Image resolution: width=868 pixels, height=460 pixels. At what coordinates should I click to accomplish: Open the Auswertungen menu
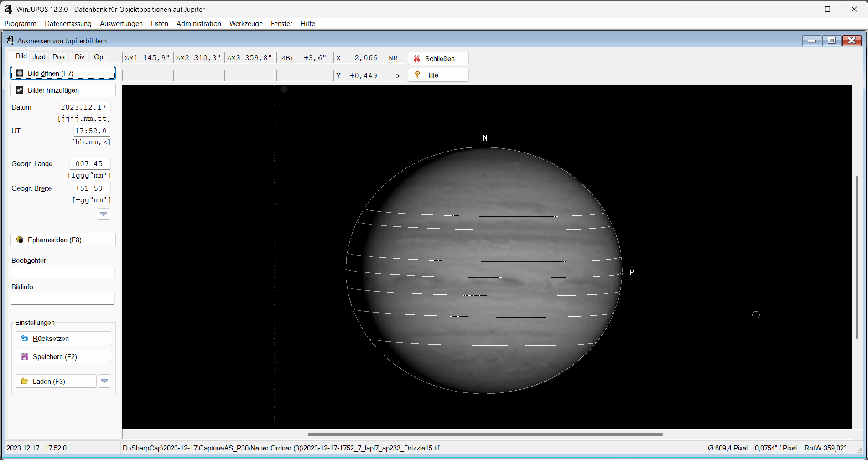(x=121, y=24)
